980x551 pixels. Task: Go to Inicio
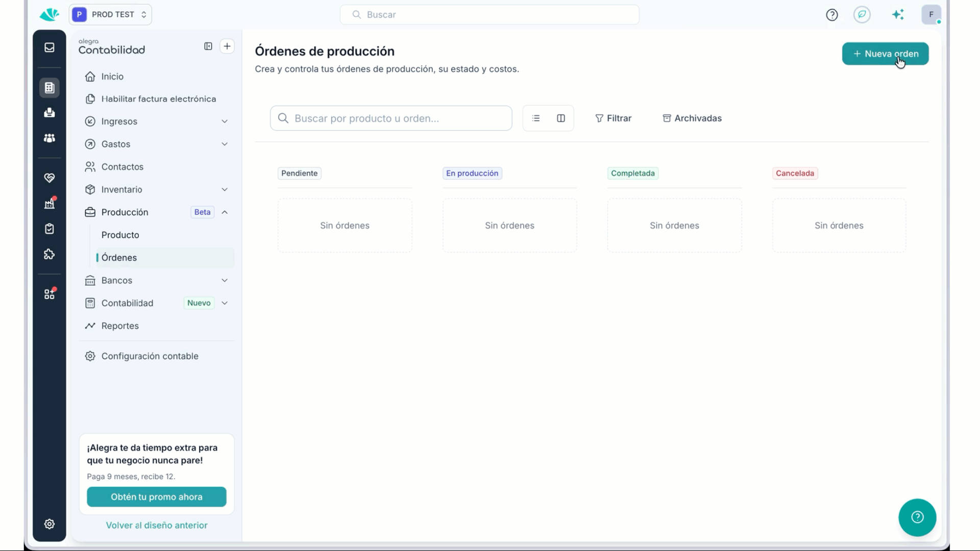tap(157, 77)
